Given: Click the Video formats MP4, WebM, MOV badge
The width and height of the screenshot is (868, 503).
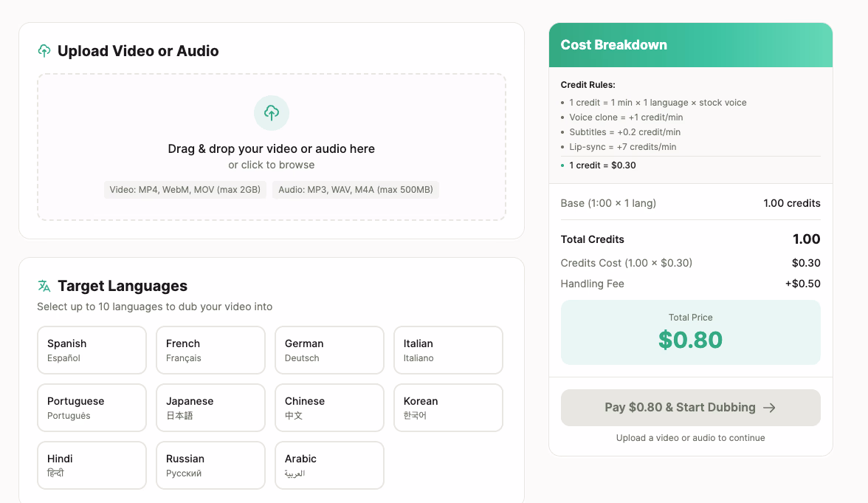Looking at the screenshot, I should pyautogui.click(x=185, y=190).
